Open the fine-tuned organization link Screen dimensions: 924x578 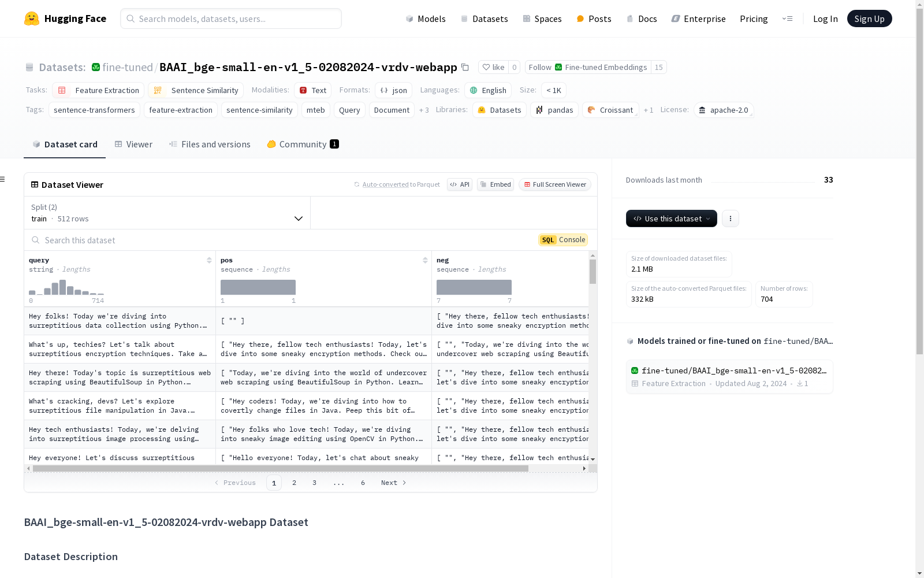128,67
